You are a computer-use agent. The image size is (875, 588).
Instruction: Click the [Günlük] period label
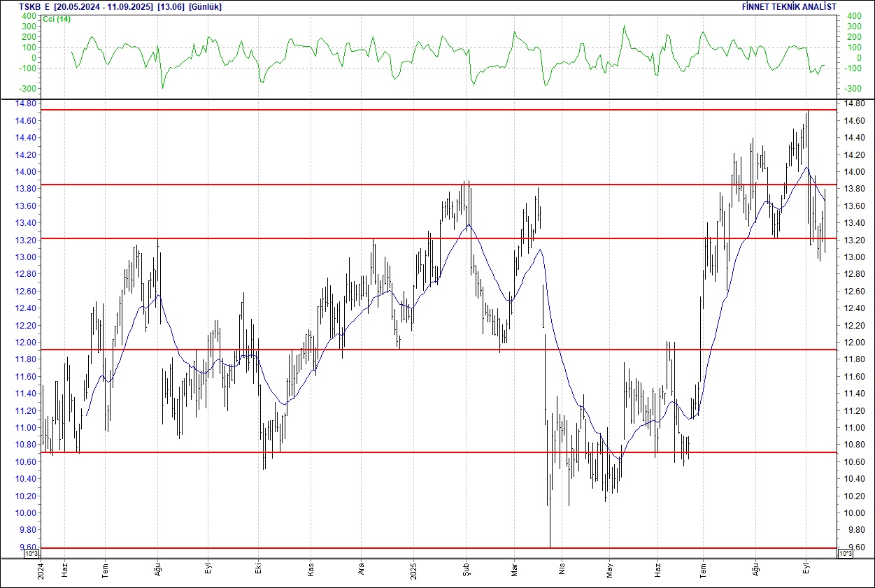[205, 6]
